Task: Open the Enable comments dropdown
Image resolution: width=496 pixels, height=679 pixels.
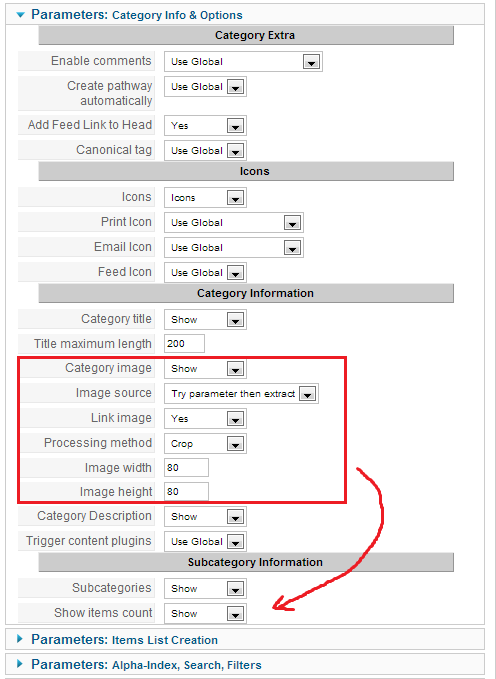Action: (x=243, y=61)
